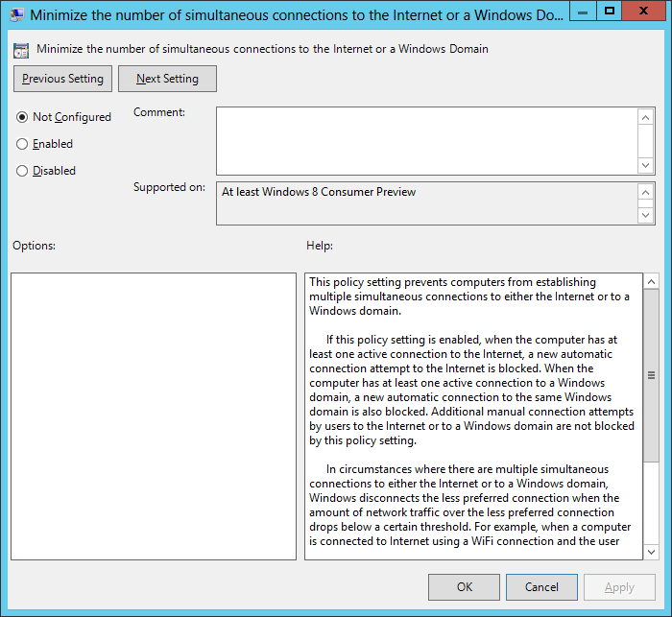Image resolution: width=672 pixels, height=617 pixels.
Task: Click Supported on field's down arrow
Action: click(646, 215)
